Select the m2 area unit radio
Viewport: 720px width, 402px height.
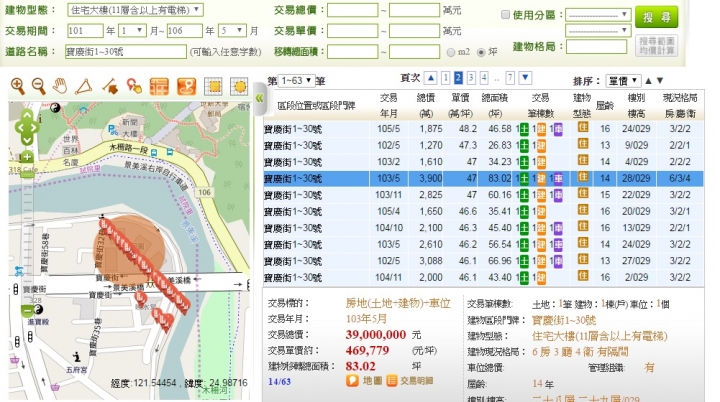(x=451, y=52)
